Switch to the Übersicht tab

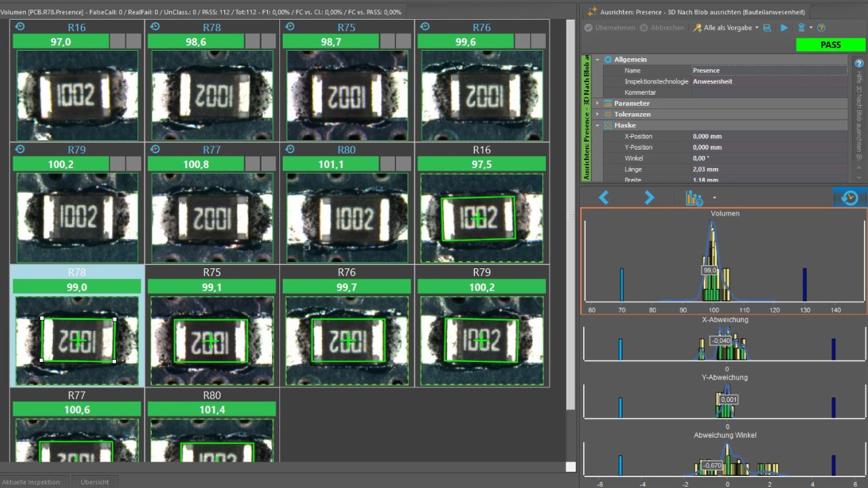pos(94,482)
